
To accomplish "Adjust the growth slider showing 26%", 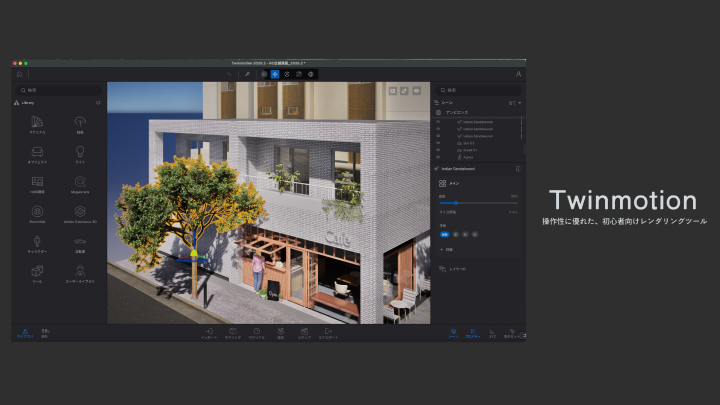I will point(478,202).
